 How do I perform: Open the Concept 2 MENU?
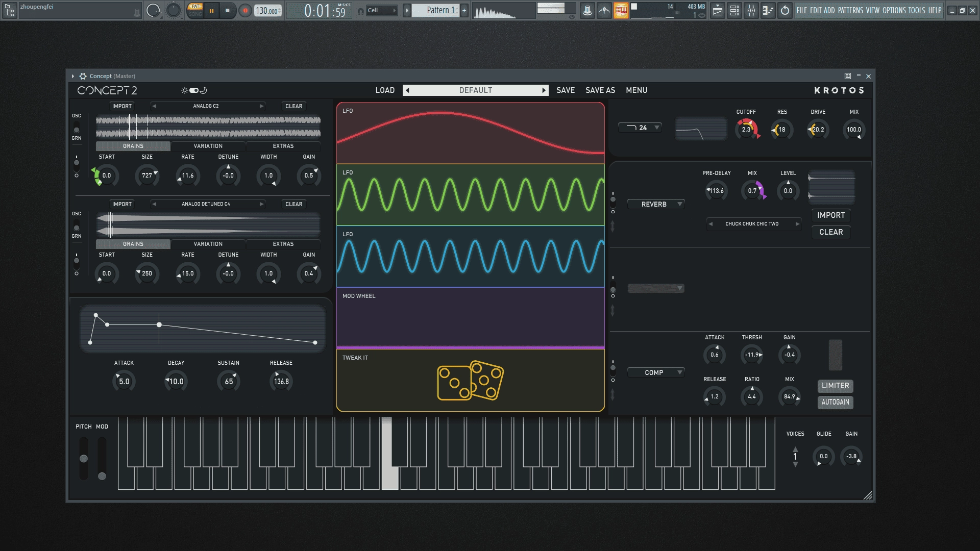pyautogui.click(x=636, y=90)
